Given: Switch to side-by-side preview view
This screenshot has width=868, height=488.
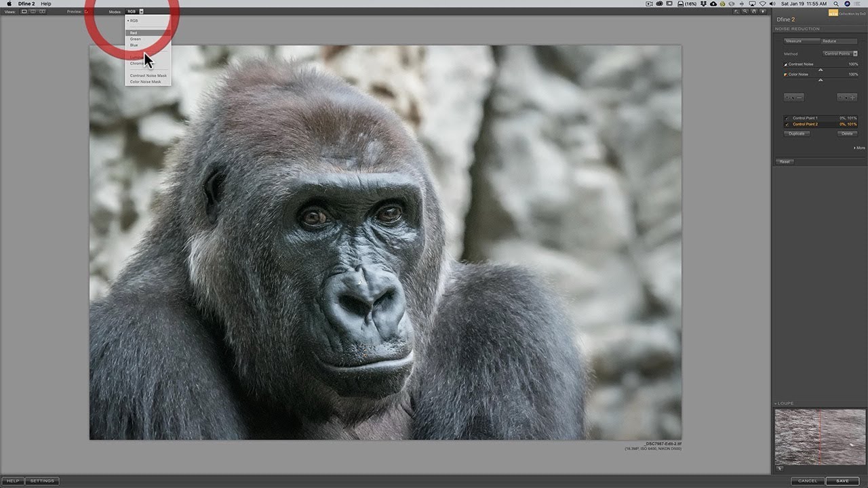Looking at the screenshot, I should (x=42, y=12).
